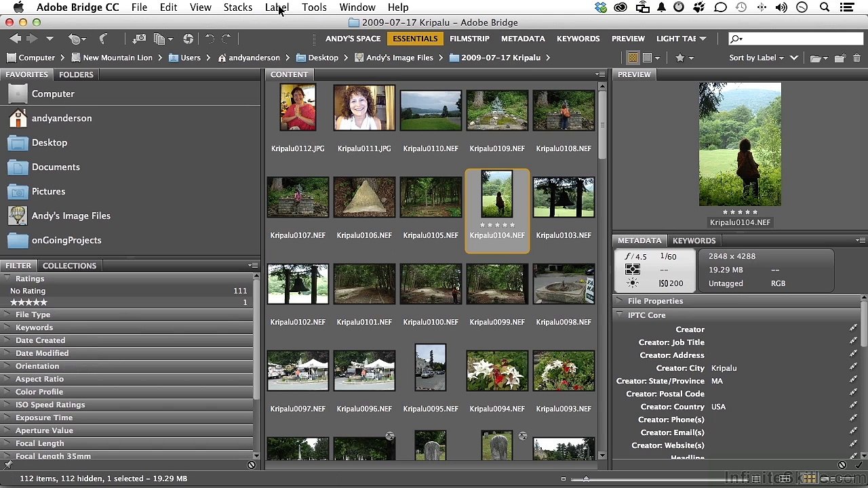The height and width of the screenshot is (488, 868).
Task: Switch to FILMSTRIP workspace
Action: (469, 39)
